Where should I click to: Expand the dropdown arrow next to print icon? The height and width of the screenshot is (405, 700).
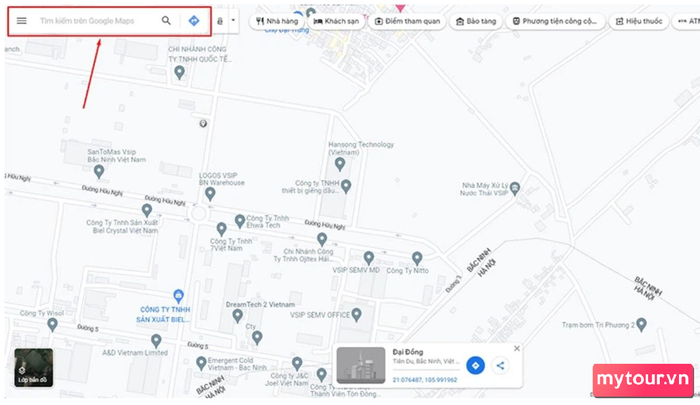[233, 21]
